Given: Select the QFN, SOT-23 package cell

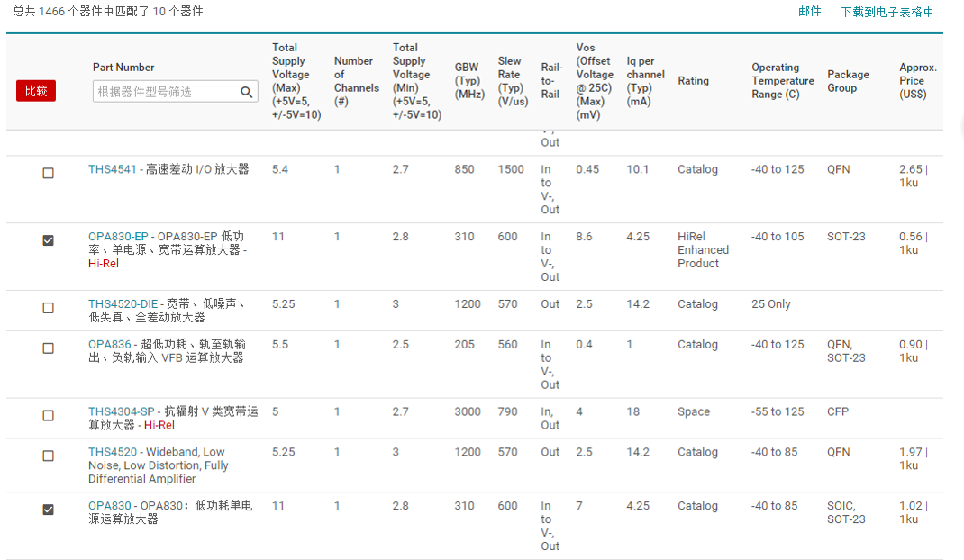Looking at the screenshot, I should point(846,351).
